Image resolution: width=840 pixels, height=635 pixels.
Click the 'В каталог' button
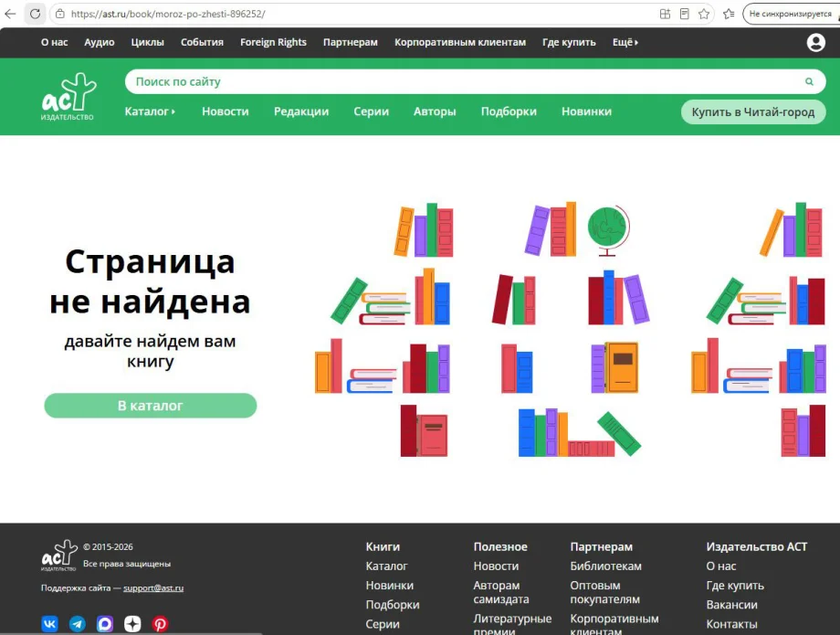(151, 406)
